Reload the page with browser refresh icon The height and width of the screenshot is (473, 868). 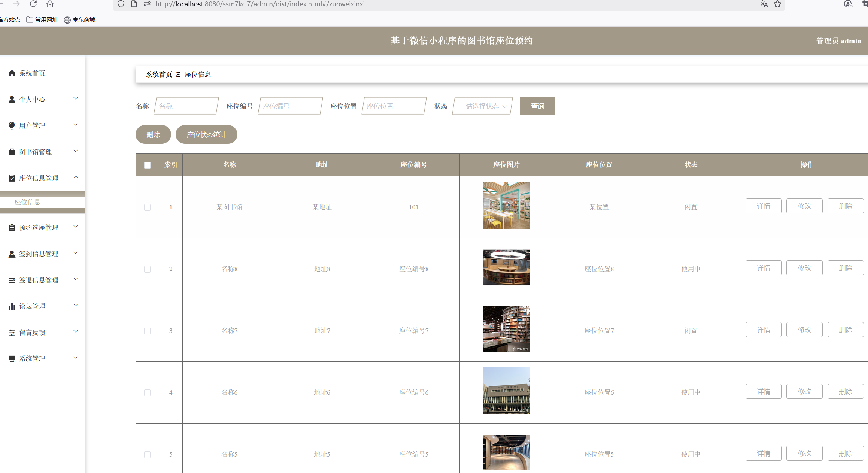[33, 4]
